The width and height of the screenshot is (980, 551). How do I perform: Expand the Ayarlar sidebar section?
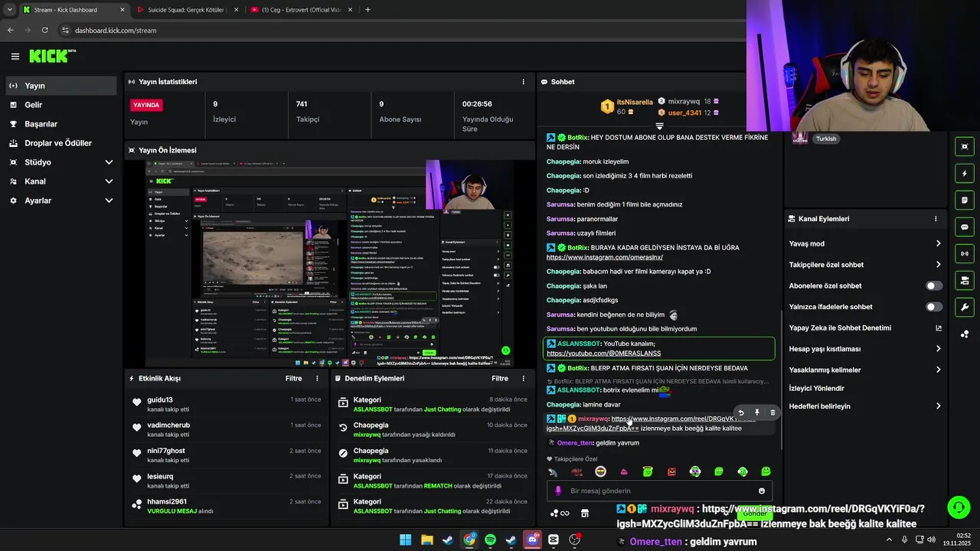[61, 201]
